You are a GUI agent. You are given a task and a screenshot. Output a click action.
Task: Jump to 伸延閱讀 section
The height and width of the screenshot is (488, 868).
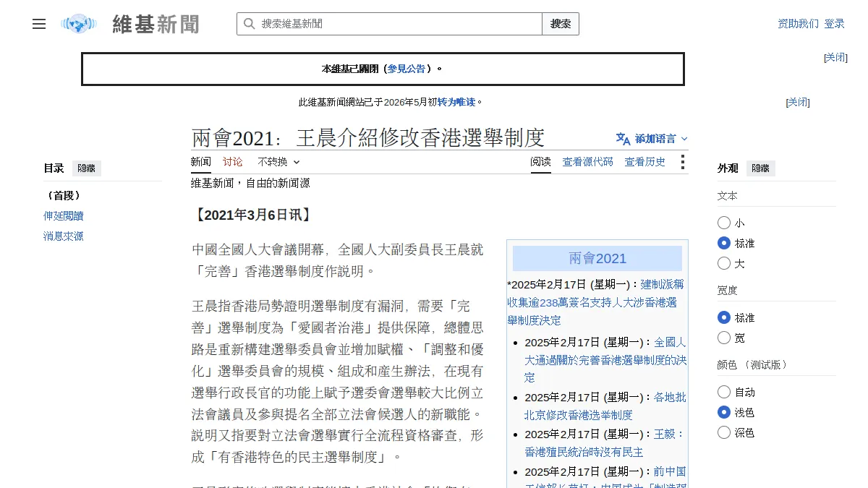(x=64, y=216)
